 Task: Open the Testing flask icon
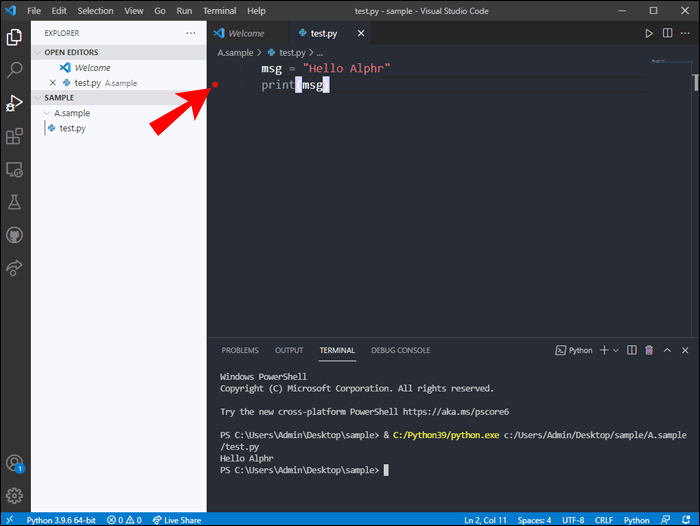tap(15, 202)
